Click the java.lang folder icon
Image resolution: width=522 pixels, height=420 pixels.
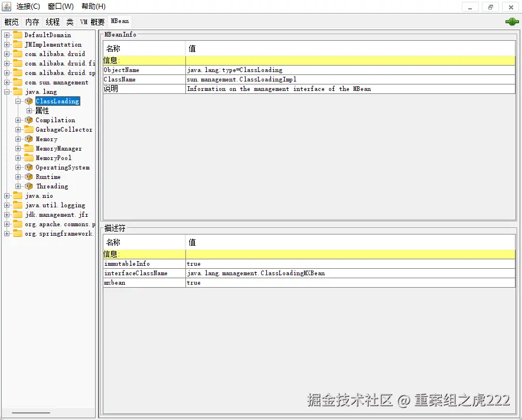(x=17, y=92)
